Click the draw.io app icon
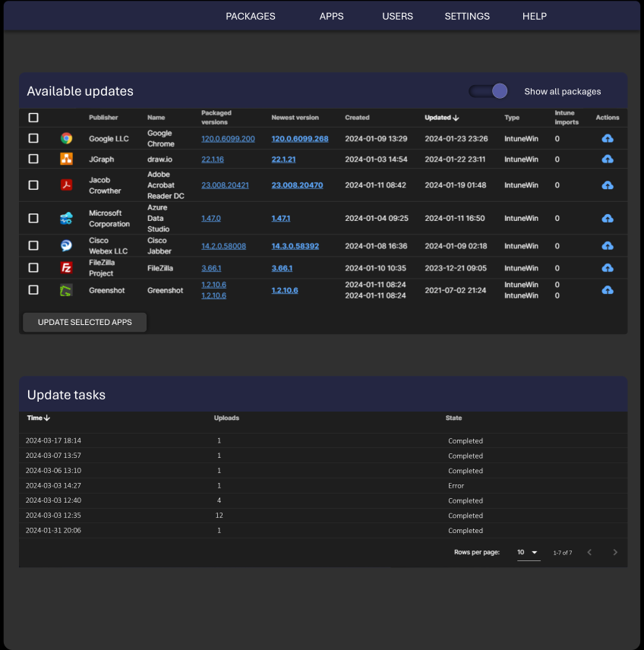644x650 pixels. (66, 159)
